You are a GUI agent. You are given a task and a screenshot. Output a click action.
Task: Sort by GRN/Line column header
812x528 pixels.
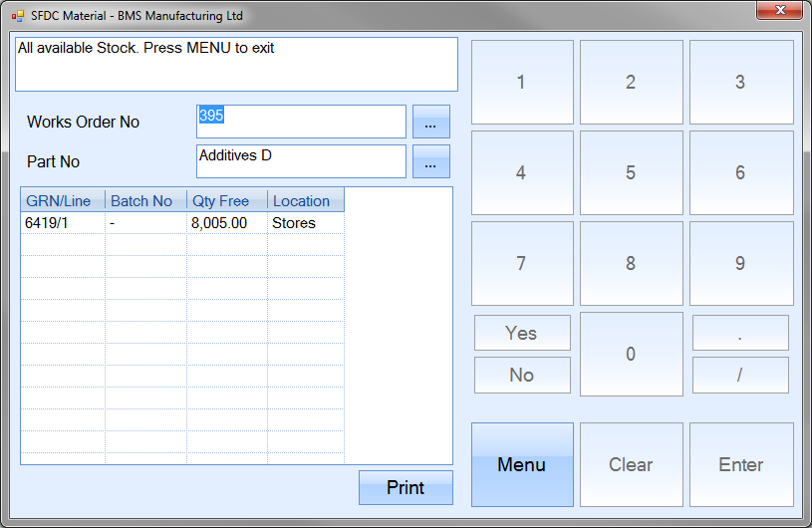click(x=63, y=201)
